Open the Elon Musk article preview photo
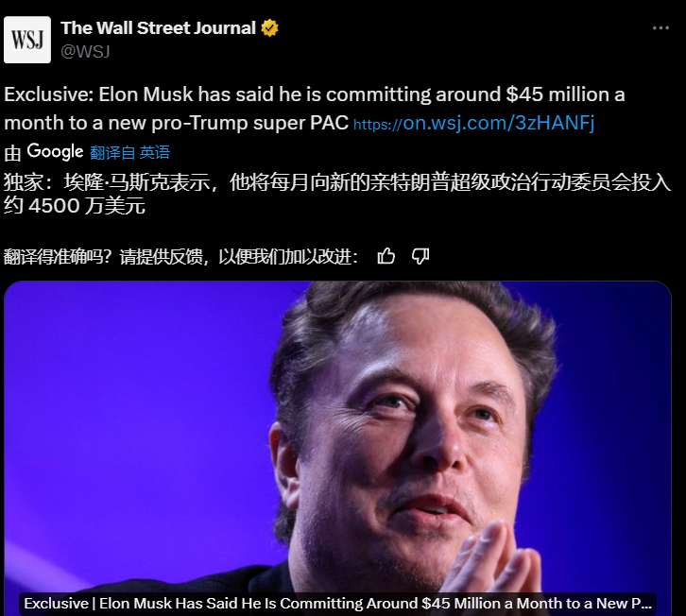Screen dimensions: 686x616 coord(337,437)
